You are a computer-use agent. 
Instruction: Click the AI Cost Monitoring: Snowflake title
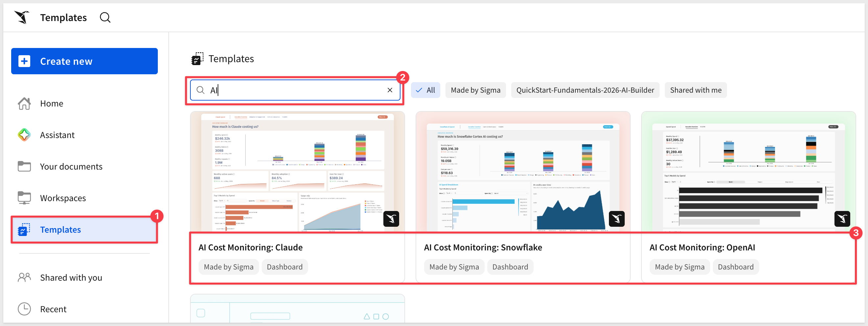(x=483, y=247)
